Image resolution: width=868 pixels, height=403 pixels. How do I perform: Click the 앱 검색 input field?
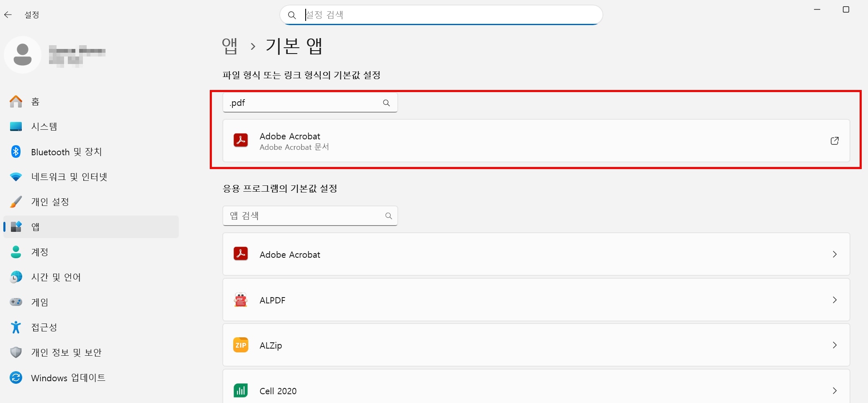pyautogui.click(x=310, y=216)
